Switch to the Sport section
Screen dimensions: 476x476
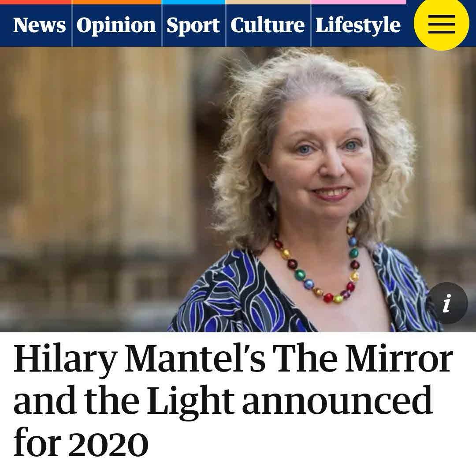pos(193,26)
